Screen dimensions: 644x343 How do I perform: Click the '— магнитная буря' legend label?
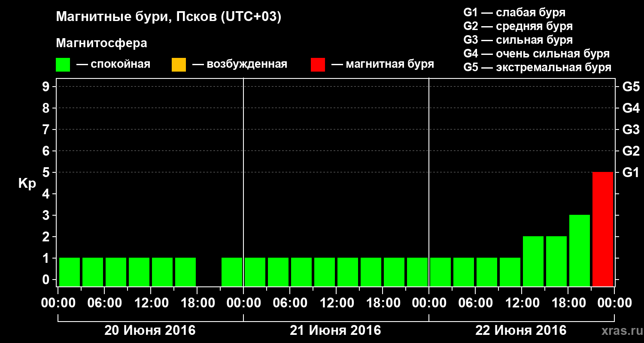click(x=383, y=64)
